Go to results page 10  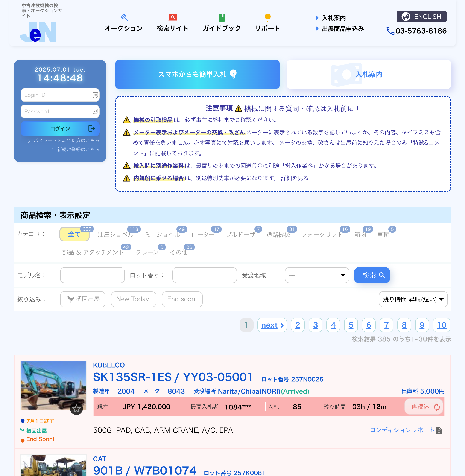click(x=441, y=325)
